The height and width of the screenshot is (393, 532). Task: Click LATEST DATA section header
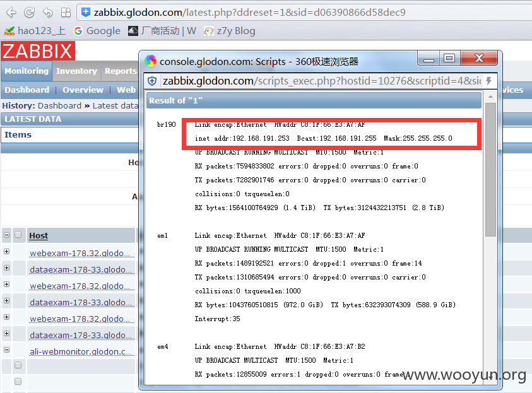[33, 119]
